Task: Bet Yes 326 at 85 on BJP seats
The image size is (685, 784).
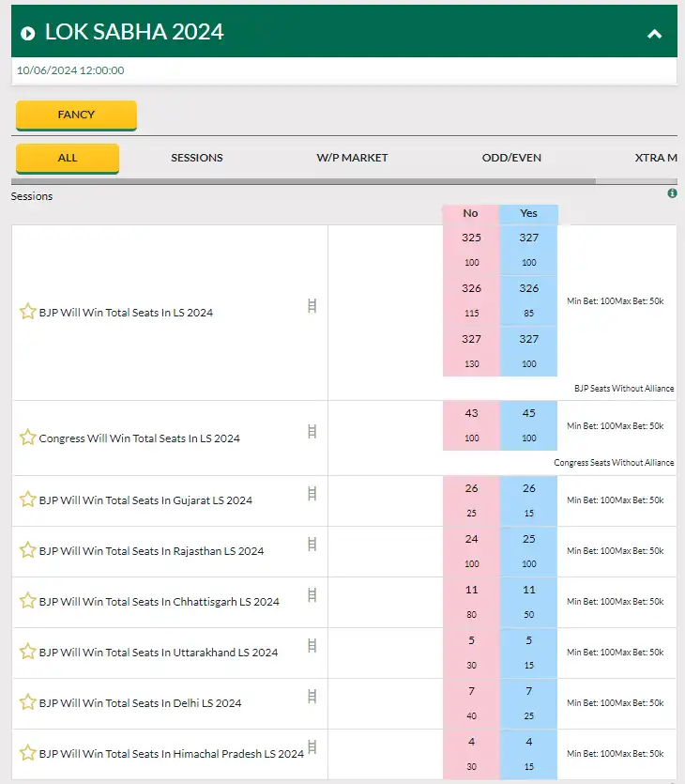Action: coord(528,300)
